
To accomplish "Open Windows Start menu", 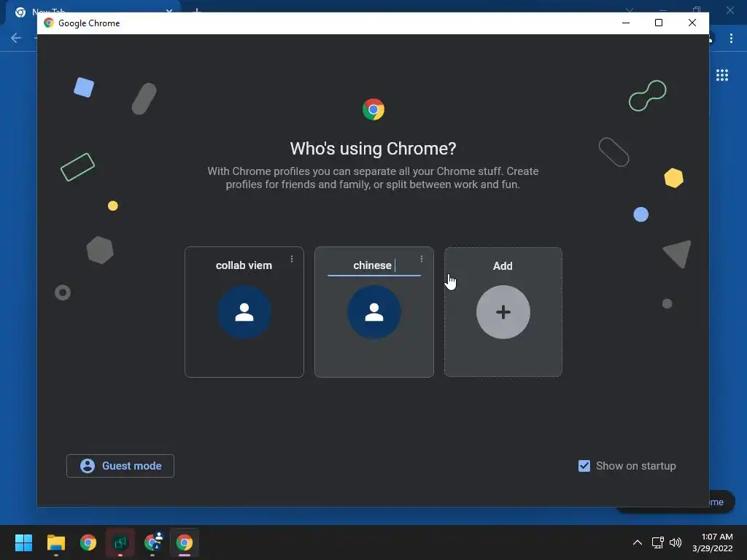I will [23, 542].
